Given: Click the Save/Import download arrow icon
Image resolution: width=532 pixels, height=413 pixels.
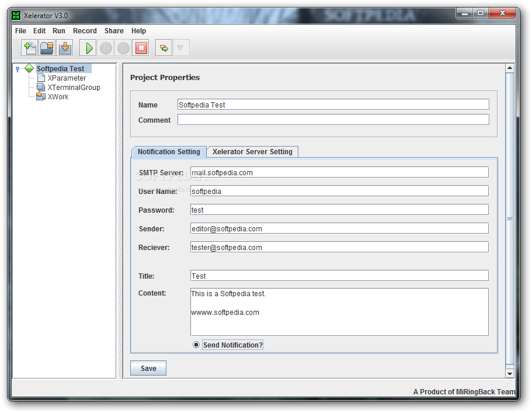Looking at the screenshot, I should (64, 48).
